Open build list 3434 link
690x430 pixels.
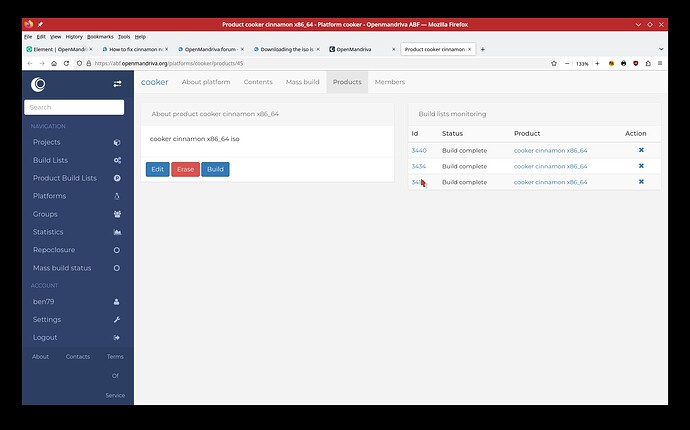coord(418,166)
